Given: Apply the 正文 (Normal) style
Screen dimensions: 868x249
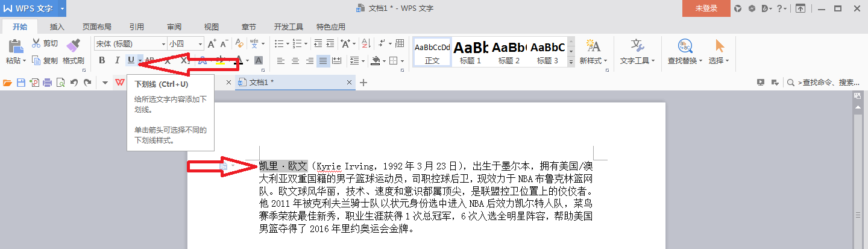Looking at the screenshot, I should click(432, 52).
